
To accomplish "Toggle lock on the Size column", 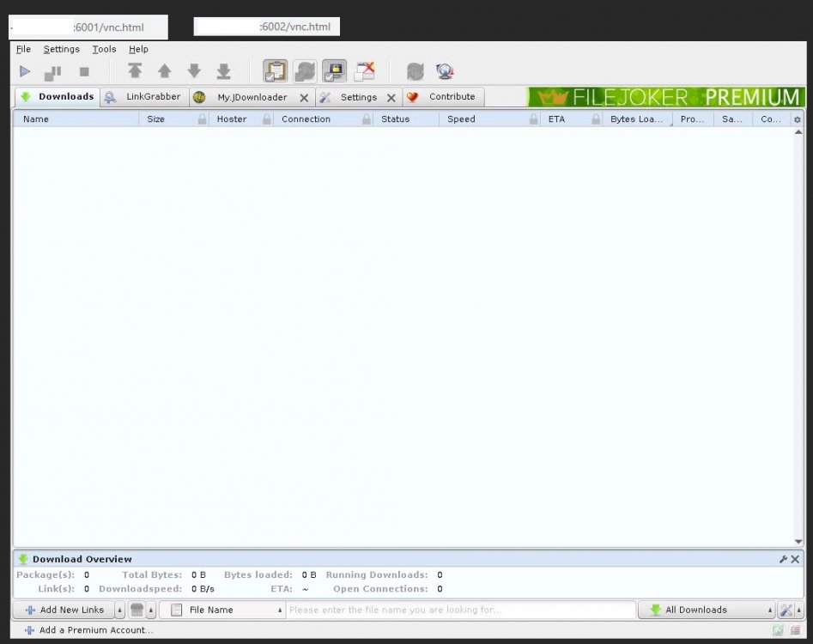I will (203, 119).
